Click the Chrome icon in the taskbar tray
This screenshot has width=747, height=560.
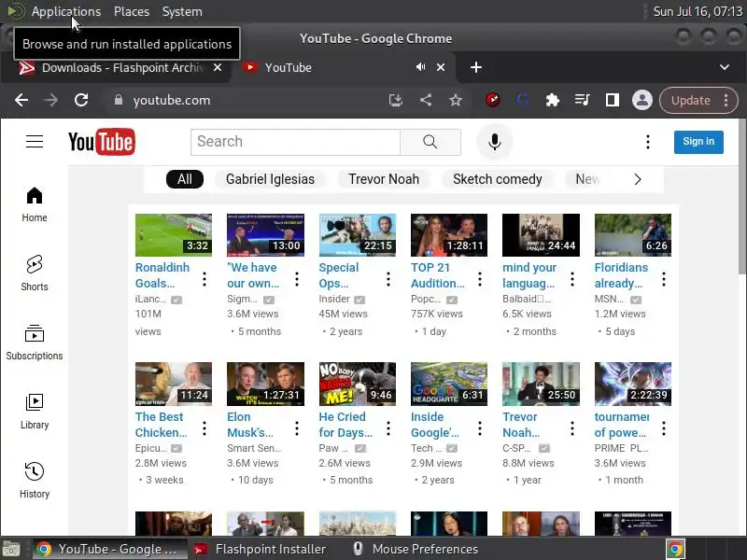click(674, 549)
